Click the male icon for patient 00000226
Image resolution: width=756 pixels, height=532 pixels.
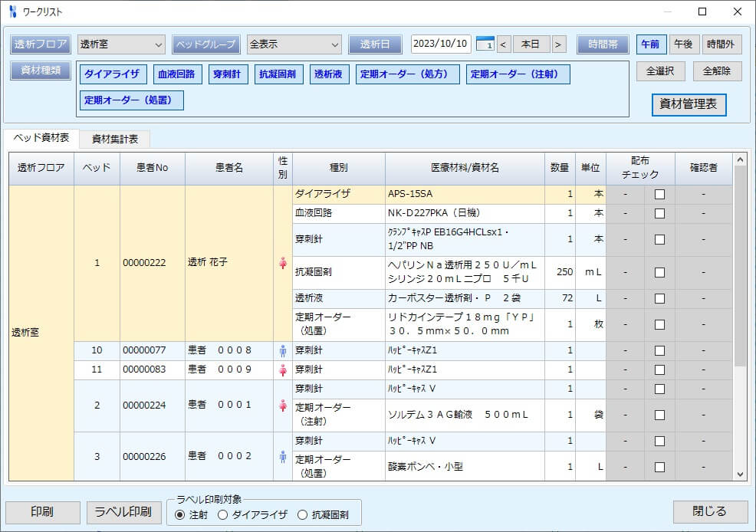tap(282, 457)
